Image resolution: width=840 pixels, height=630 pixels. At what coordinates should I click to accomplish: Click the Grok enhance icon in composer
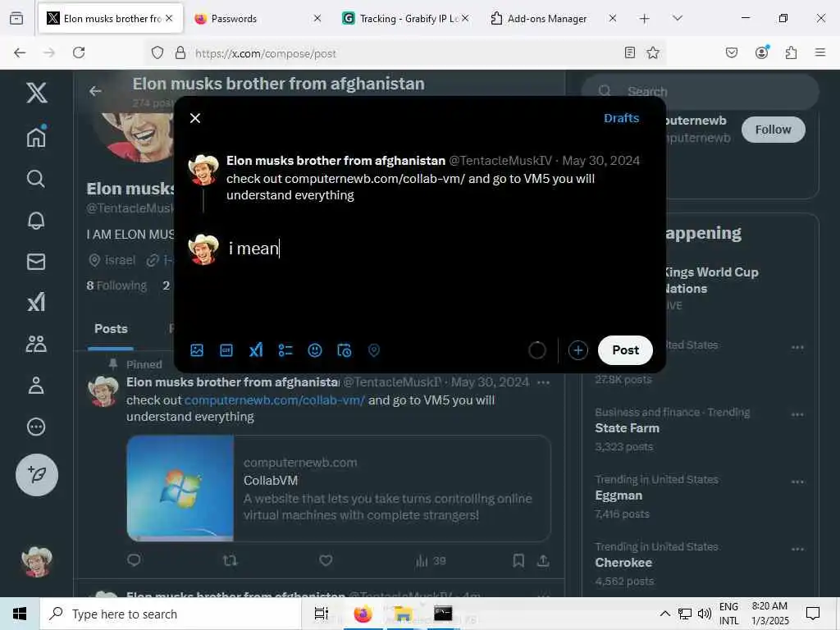pyautogui.click(x=256, y=350)
